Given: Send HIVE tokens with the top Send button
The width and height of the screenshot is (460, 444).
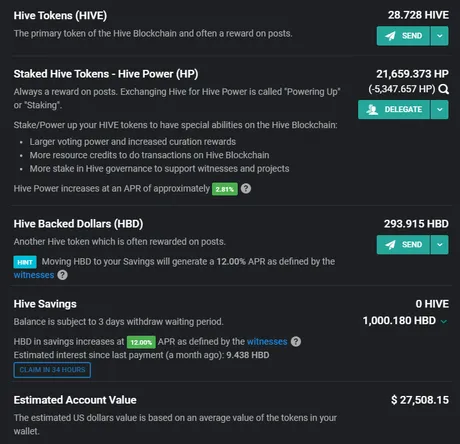Looking at the screenshot, I should 403,36.
